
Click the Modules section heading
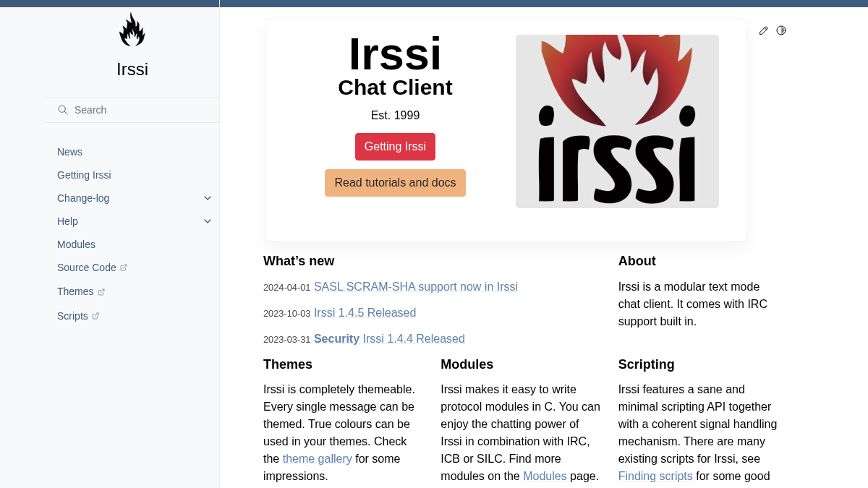tap(467, 364)
